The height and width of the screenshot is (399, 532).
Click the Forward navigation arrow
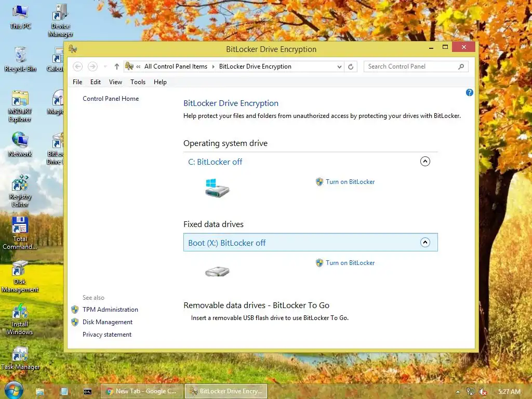click(92, 66)
